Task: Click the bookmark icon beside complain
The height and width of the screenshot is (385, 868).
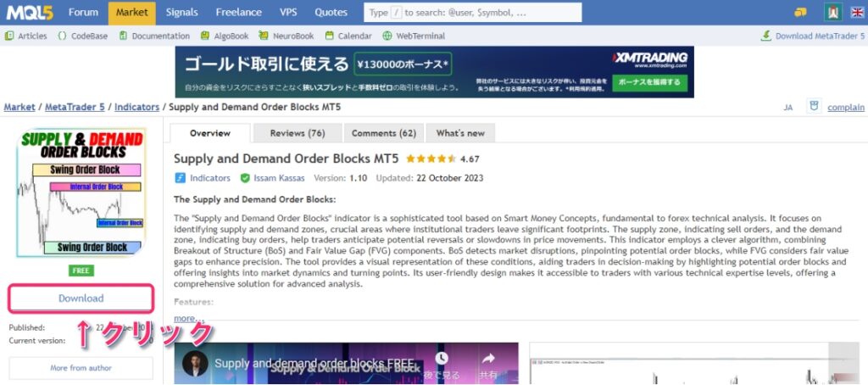Action: 814,106
